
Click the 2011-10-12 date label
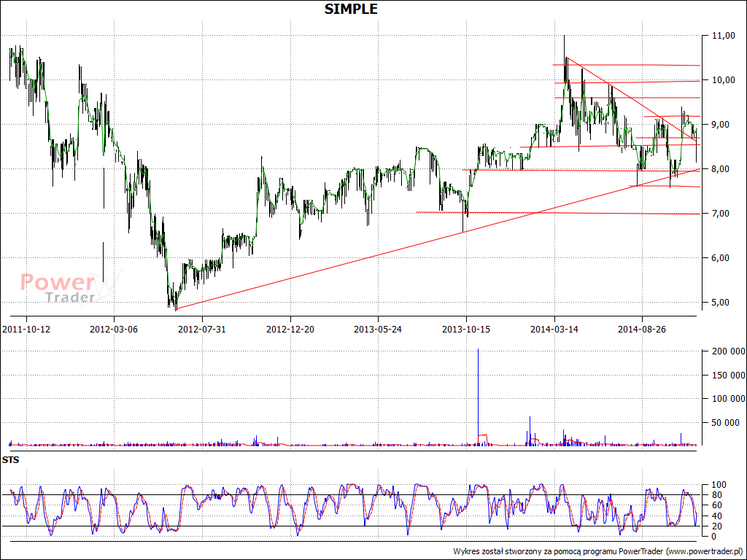[26, 329]
